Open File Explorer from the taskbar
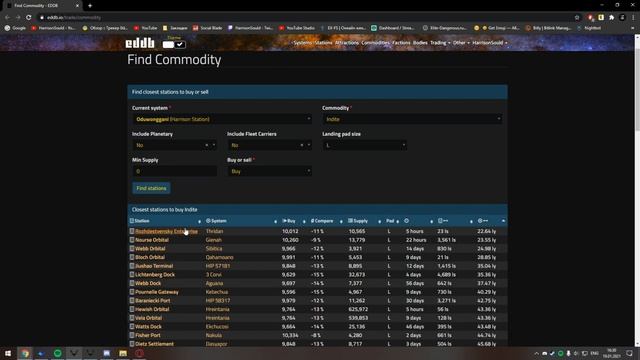 pyautogui.click(x=123, y=353)
